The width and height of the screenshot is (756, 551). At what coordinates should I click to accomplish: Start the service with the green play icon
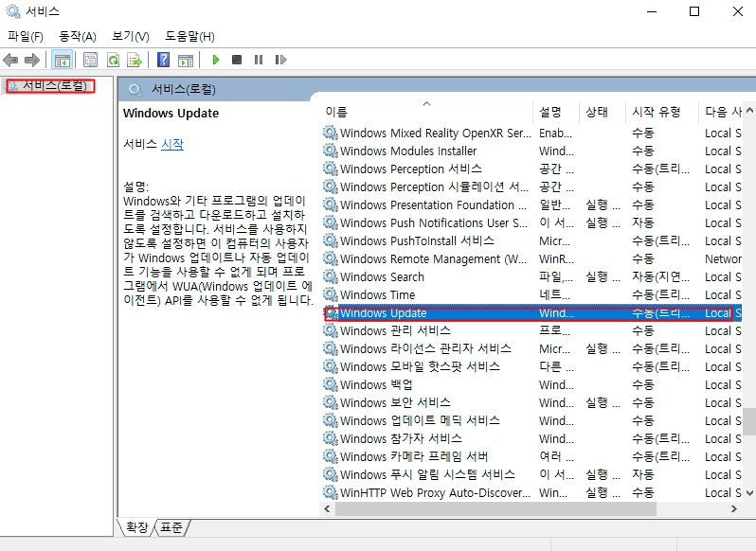[215, 60]
